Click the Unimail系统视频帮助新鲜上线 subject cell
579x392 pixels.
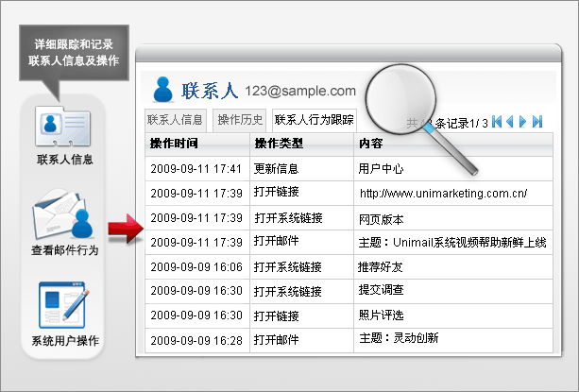pyautogui.click(x=452, y=243)
